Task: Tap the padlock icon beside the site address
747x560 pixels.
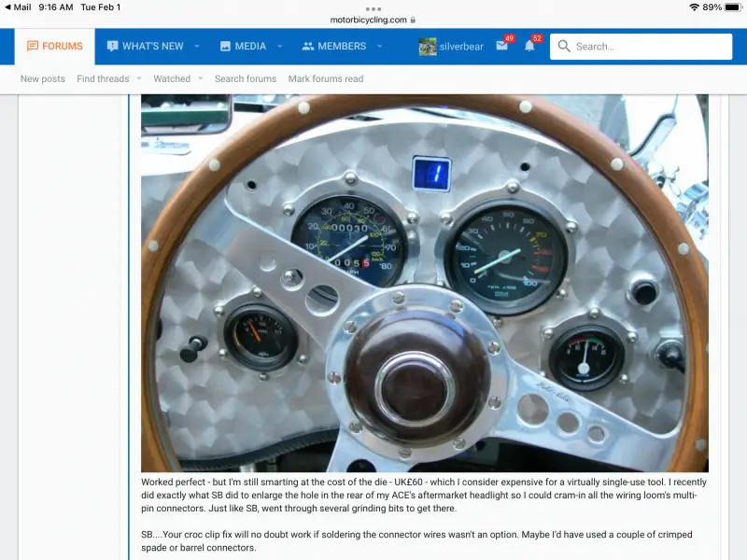Action: click(x=413, y=20)
